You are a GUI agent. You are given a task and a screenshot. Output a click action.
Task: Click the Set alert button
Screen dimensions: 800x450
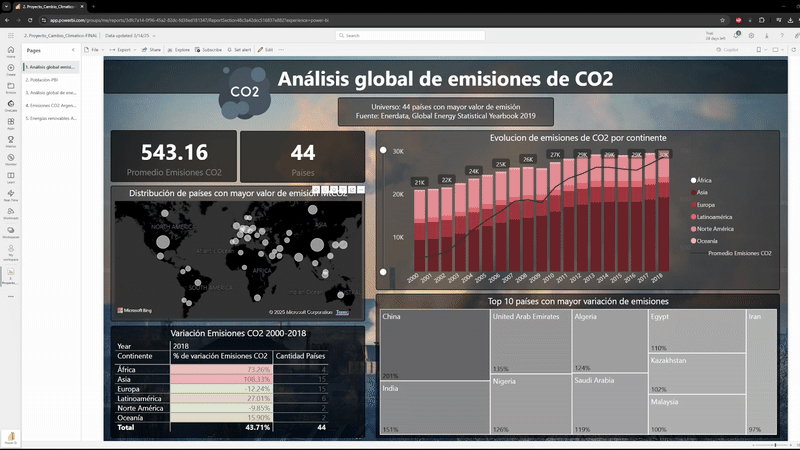(240, 49)
